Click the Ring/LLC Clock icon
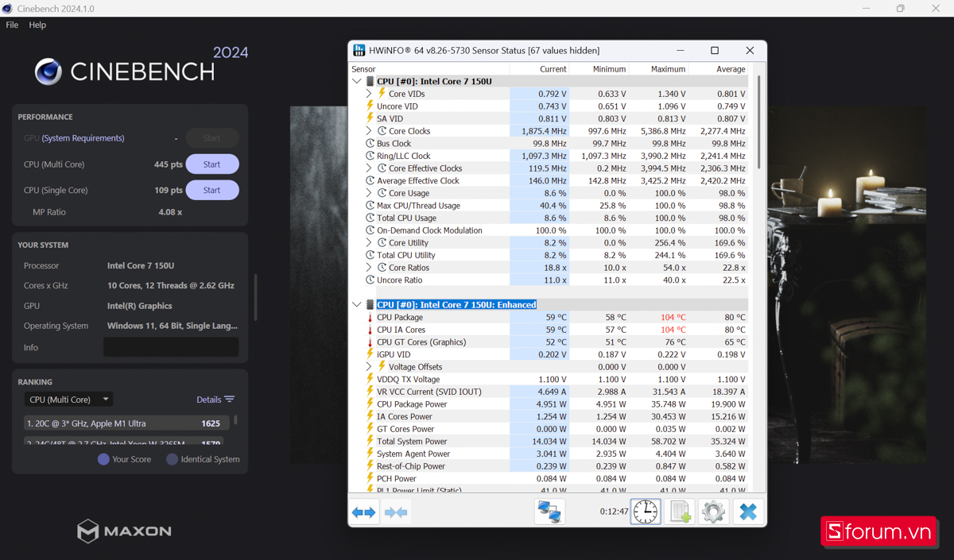The width and height of the screenshot is (954, 560). pyautogui.click(x=370, y=156)
